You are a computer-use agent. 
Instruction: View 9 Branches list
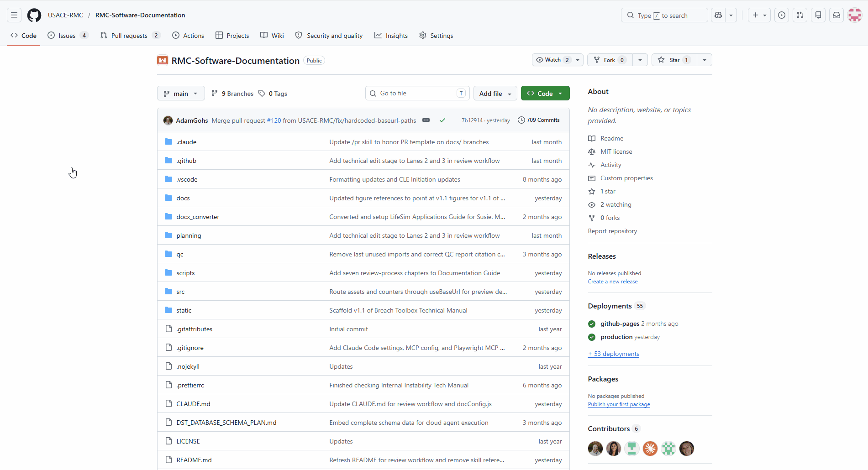point(232,94)
